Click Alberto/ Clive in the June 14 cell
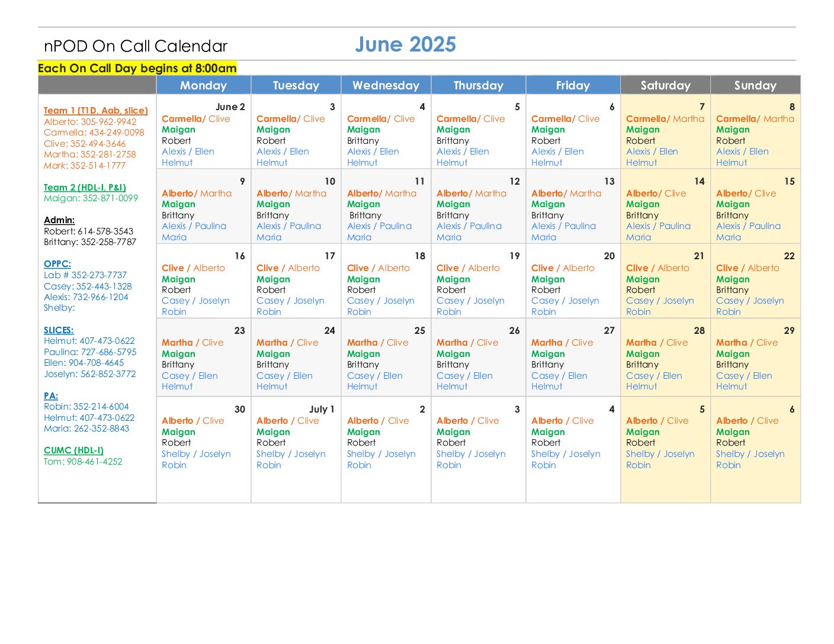834x644 pixels. (x=656, y=194)
